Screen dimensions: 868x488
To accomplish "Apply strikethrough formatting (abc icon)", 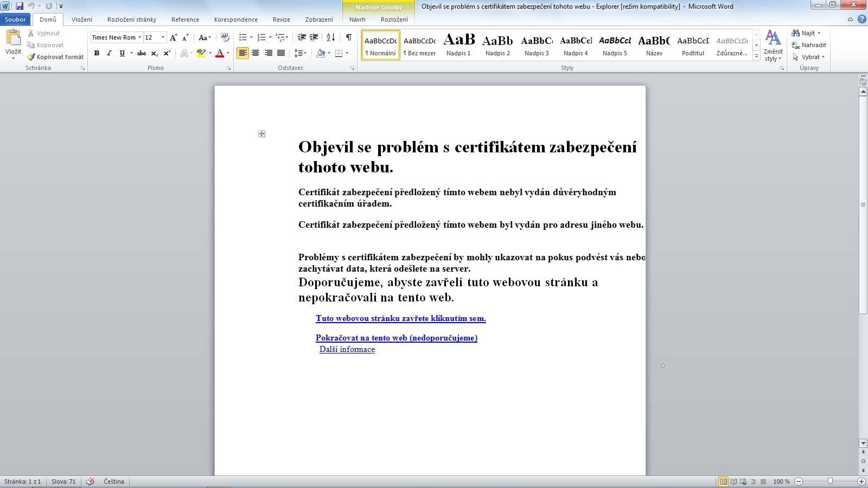I will (142, 53).
